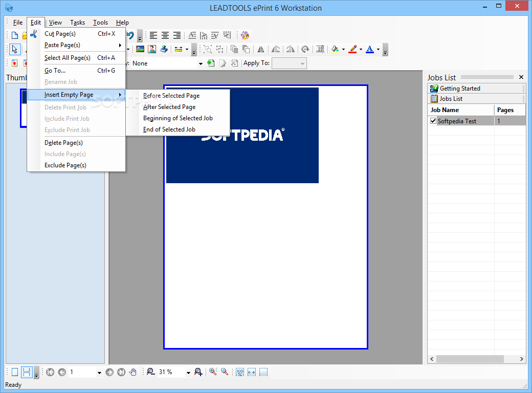Viewport: 532px width, 393px height.
Task: Choose Cut Page(s) from Edit menu
Action: click(x=76, y=34)
